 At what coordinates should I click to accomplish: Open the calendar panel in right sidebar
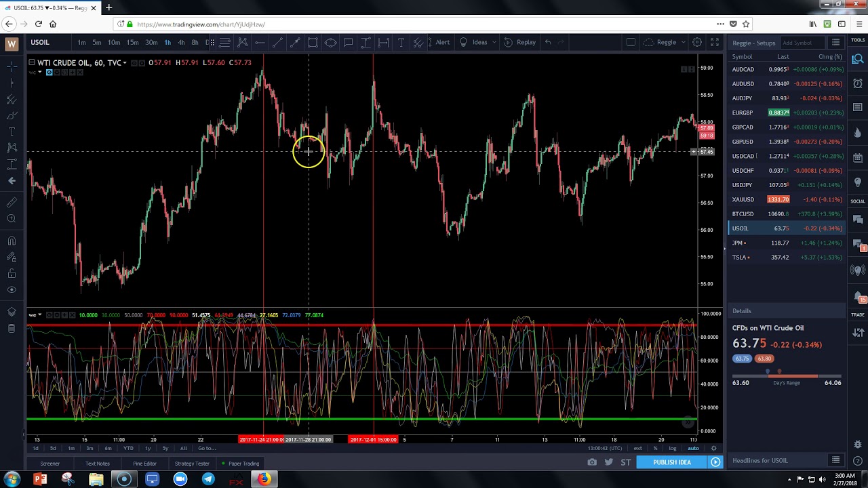click(x=858, y=158)
